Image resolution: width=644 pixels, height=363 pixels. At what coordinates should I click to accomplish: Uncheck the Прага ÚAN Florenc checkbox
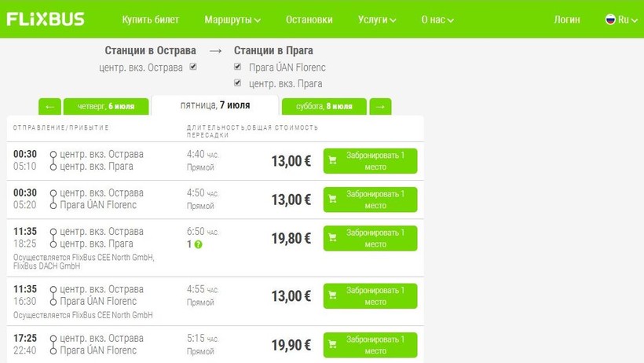click(x=238, y=67)
